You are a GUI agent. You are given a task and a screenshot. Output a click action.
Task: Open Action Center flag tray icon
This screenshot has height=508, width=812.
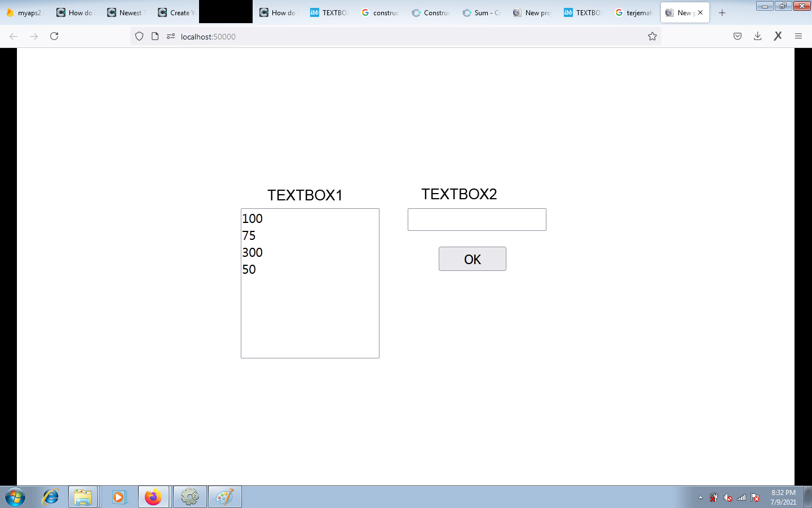click(x=755, y=498)
